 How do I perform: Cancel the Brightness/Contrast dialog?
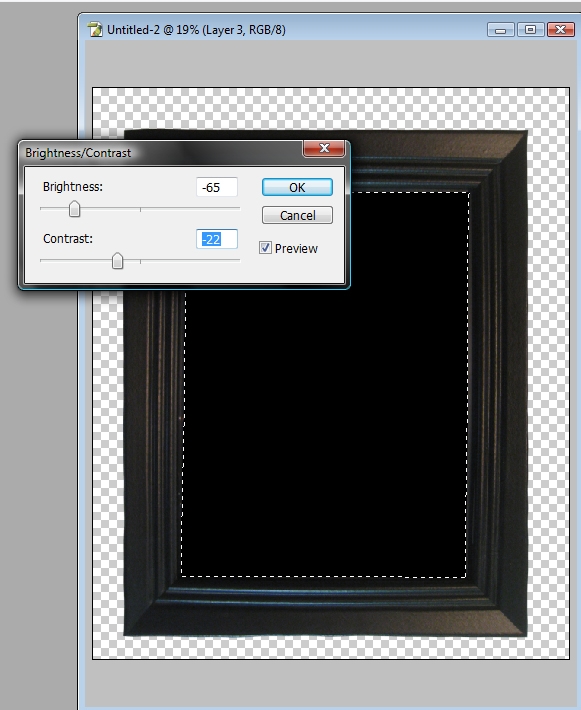point(297,215)
